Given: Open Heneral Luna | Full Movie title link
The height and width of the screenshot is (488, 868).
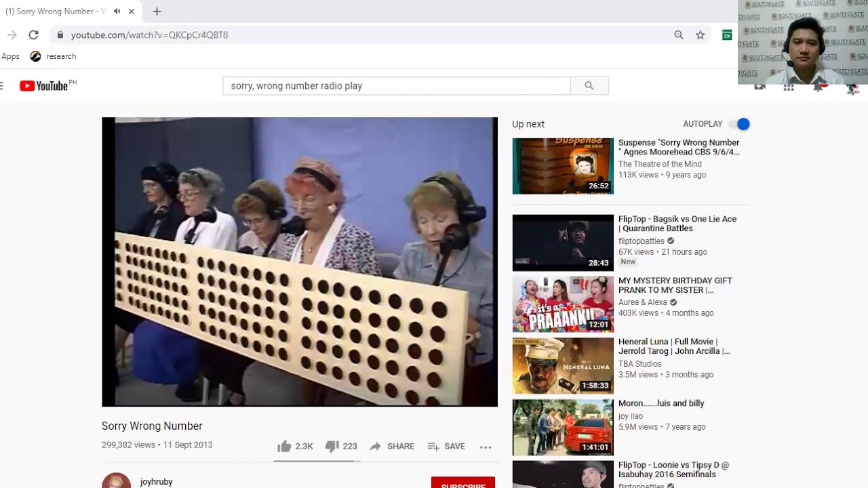Looking at the screenshot, I should tap(674, 346).
